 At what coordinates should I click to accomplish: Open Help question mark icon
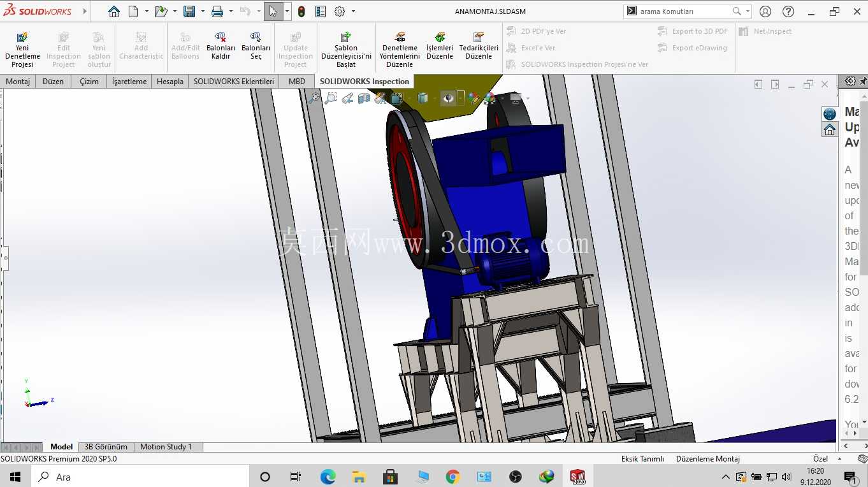pos(788,11)
